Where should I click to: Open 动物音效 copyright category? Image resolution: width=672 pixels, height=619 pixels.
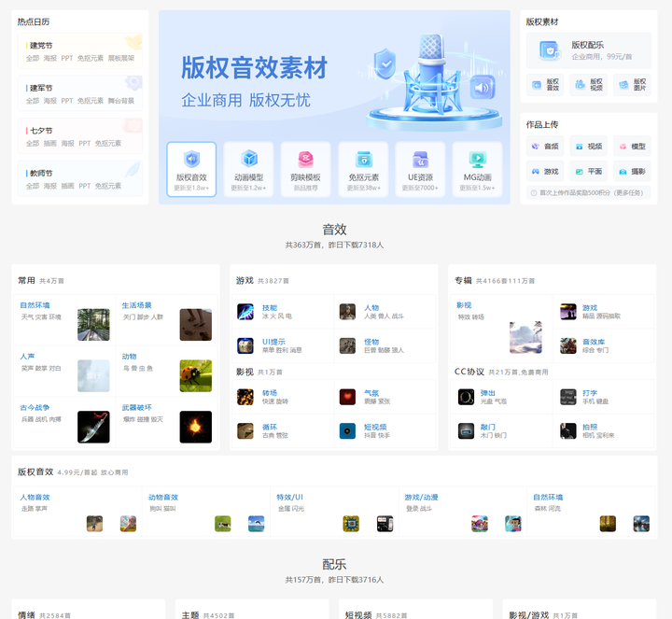(x=163, y=498)
